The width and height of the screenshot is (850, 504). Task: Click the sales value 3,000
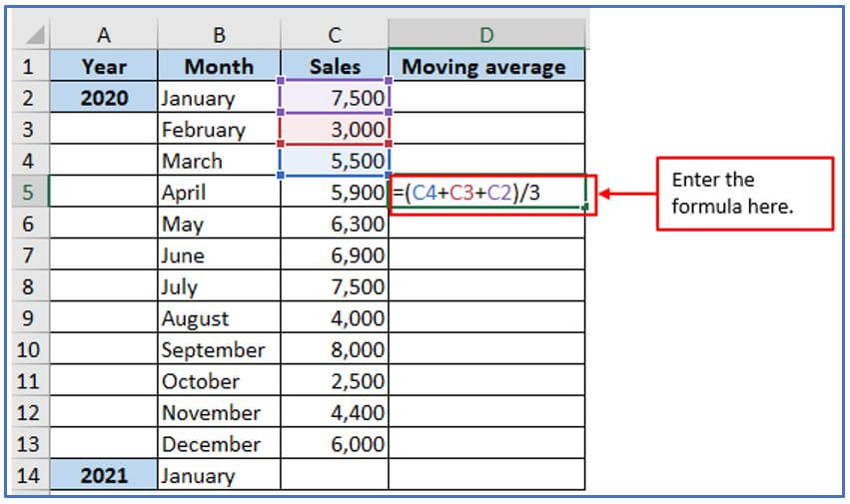(x=335, y=129)
